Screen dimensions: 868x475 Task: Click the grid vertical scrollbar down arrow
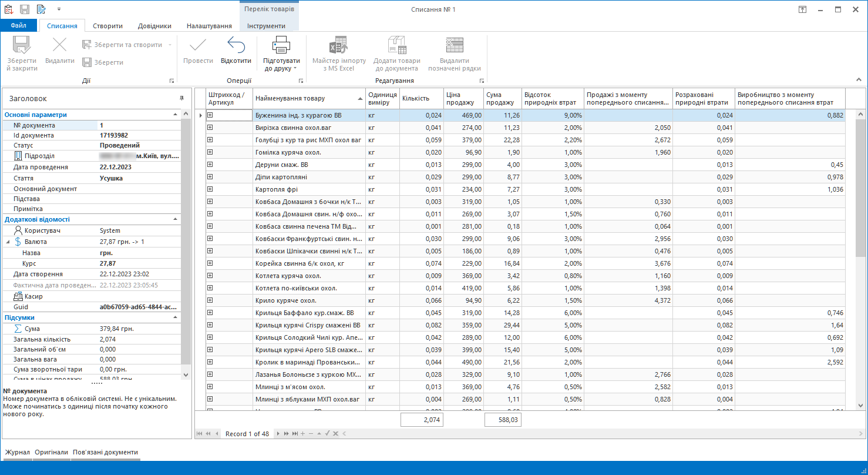(860, 405)
